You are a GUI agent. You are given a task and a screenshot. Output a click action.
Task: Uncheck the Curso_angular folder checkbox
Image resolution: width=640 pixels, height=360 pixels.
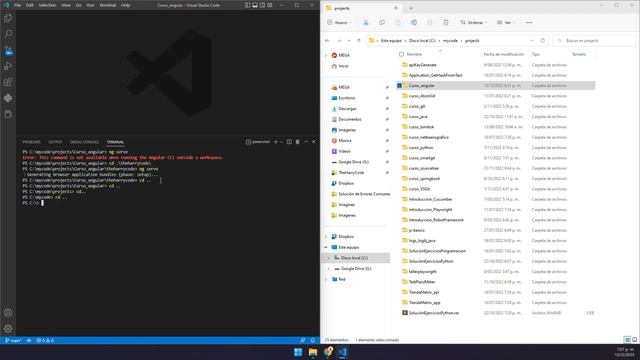[400, 86]
